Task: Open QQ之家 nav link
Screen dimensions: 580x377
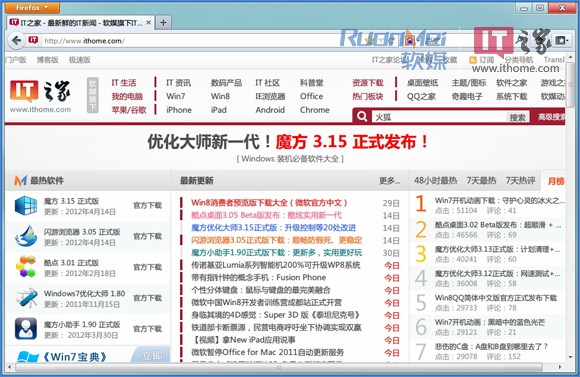Action: point(421,97)
